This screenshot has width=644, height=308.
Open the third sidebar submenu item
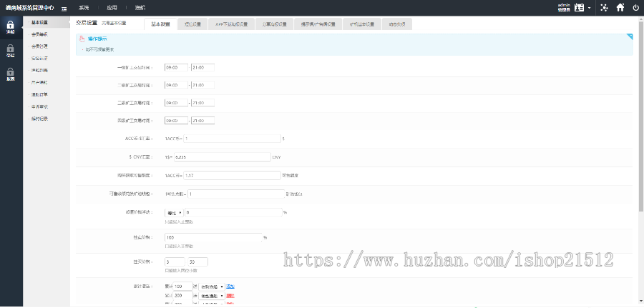coord(40,46)
